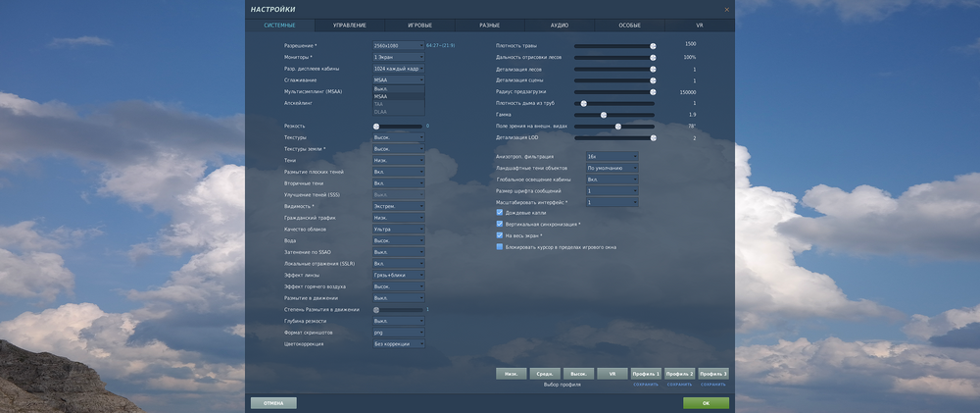Click the Плотность травы slider handle

point(653,46)
